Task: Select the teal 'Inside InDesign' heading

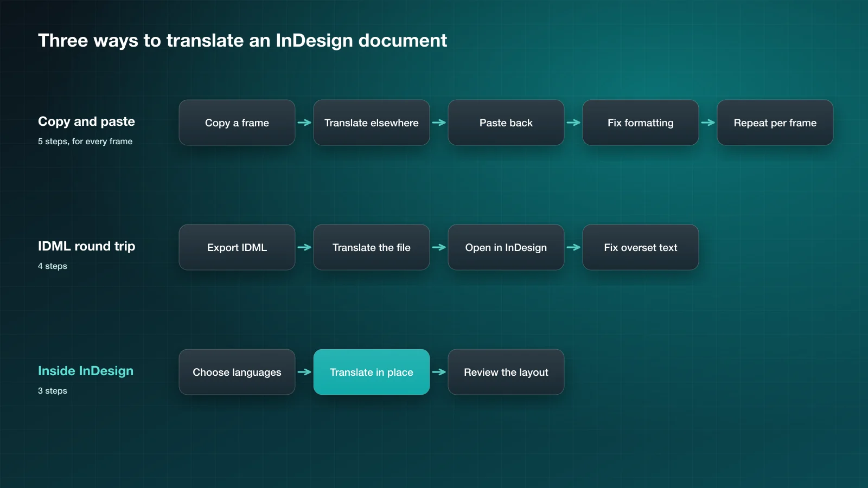Action: click(86, 371)
